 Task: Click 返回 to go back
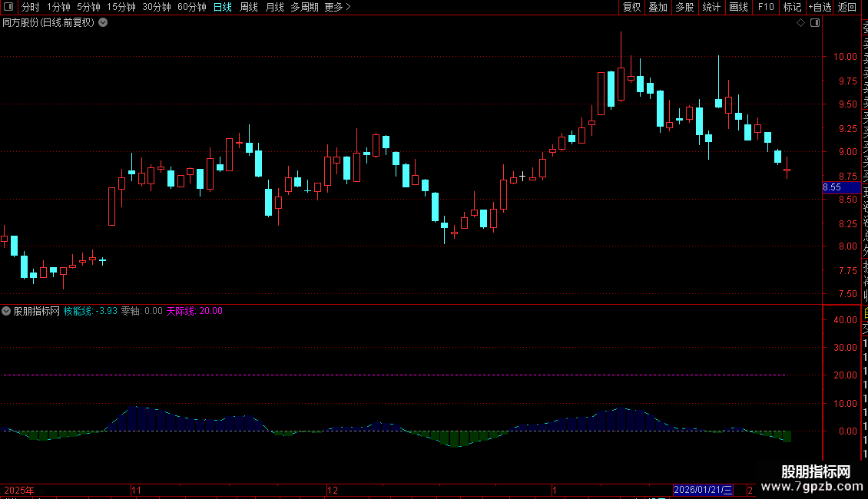[x=847, y=7]
